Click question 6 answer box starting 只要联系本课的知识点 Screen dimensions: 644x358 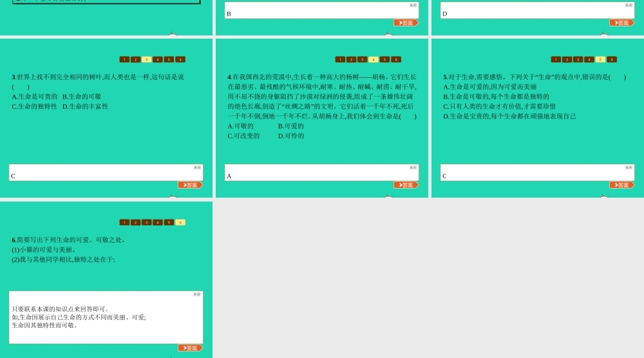106,317
